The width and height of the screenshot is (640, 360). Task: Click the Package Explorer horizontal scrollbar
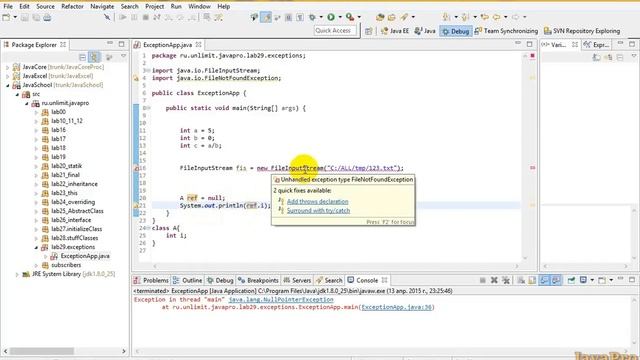(x=42, y=351)
